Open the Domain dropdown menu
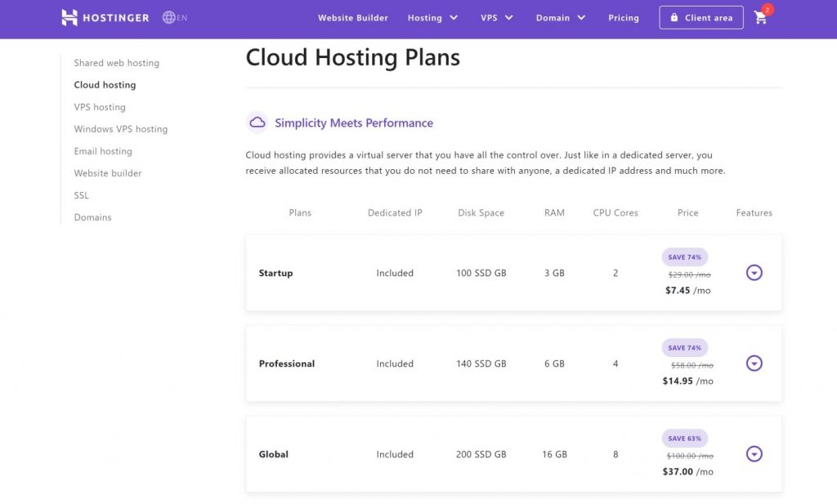 point(561,18)
